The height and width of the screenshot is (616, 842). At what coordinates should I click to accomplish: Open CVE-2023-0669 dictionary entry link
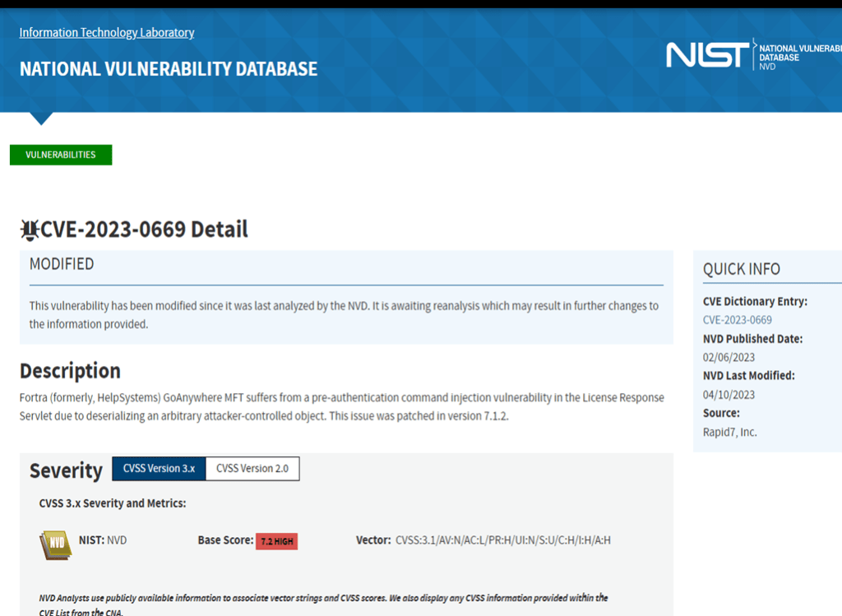(737, 320)
